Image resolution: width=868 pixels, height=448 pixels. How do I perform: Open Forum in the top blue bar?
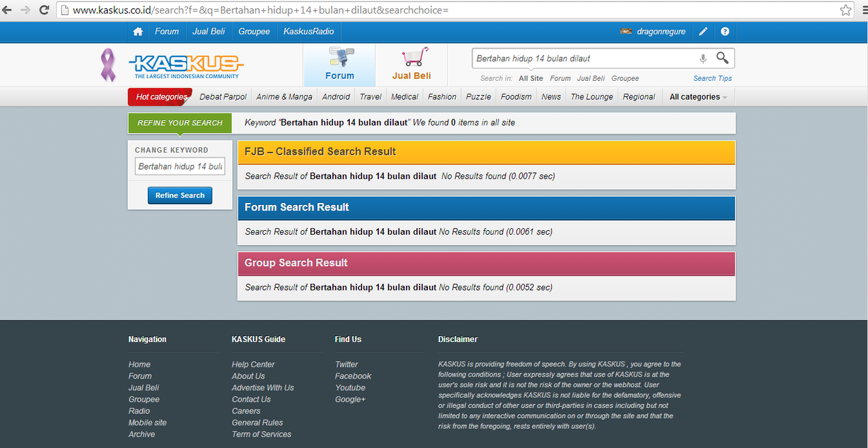[x=167, y=31]
